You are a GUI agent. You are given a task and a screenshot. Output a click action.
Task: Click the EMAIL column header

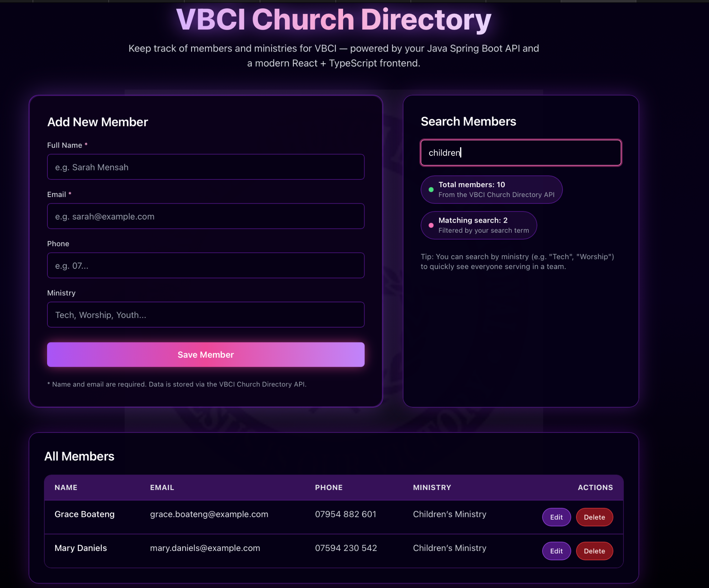point(162,487)
